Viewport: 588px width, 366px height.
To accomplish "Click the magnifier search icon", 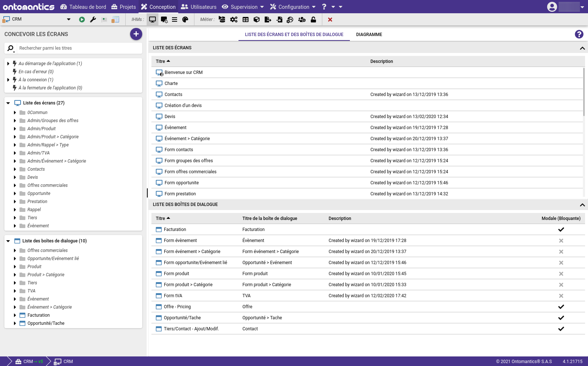I will coord(11,48).
